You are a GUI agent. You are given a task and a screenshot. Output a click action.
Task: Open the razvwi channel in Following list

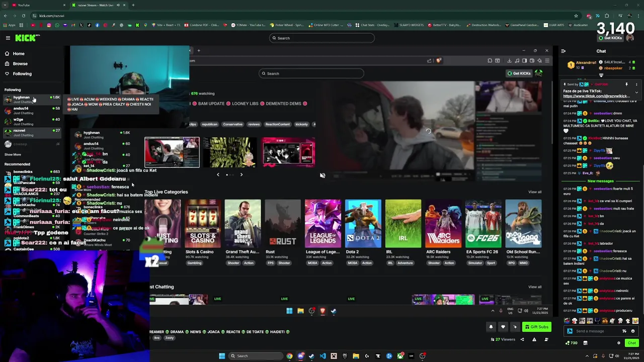click(x=31, y=132)
